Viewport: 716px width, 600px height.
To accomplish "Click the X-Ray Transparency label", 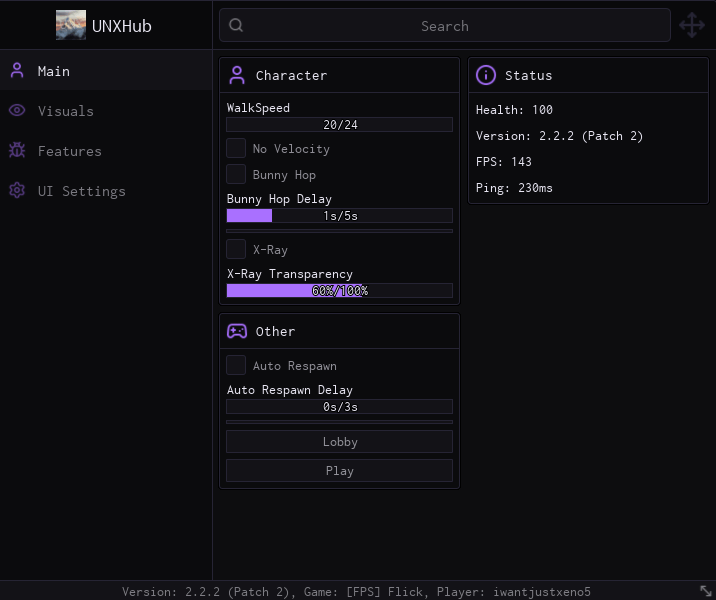I will [290, 274].
